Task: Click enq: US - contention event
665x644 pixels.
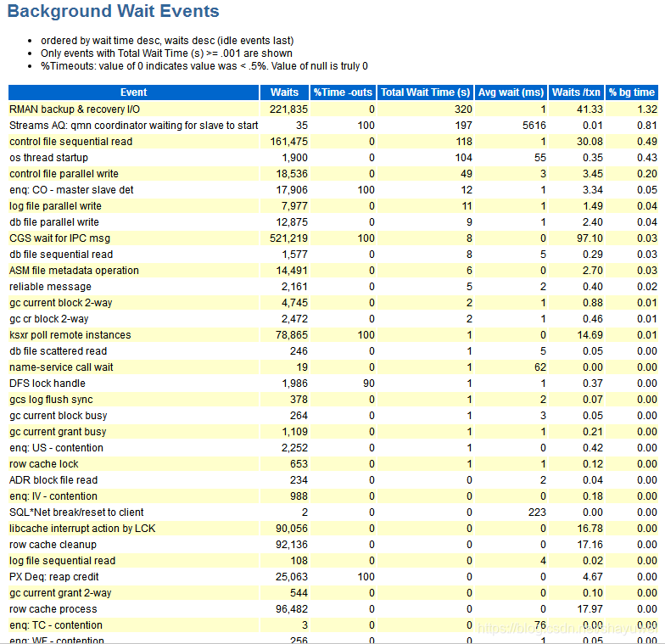Action: pos(56,448)
